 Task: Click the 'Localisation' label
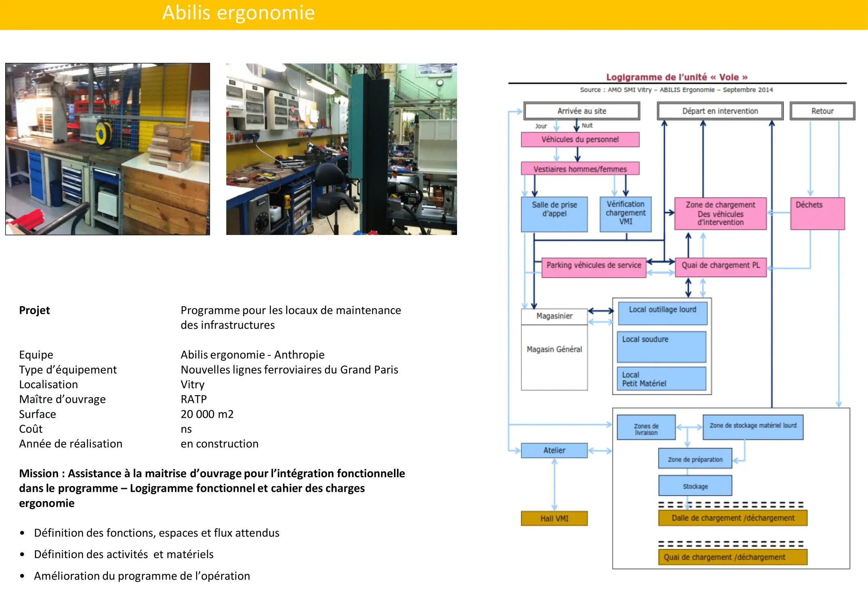click(x=48, y=384)
